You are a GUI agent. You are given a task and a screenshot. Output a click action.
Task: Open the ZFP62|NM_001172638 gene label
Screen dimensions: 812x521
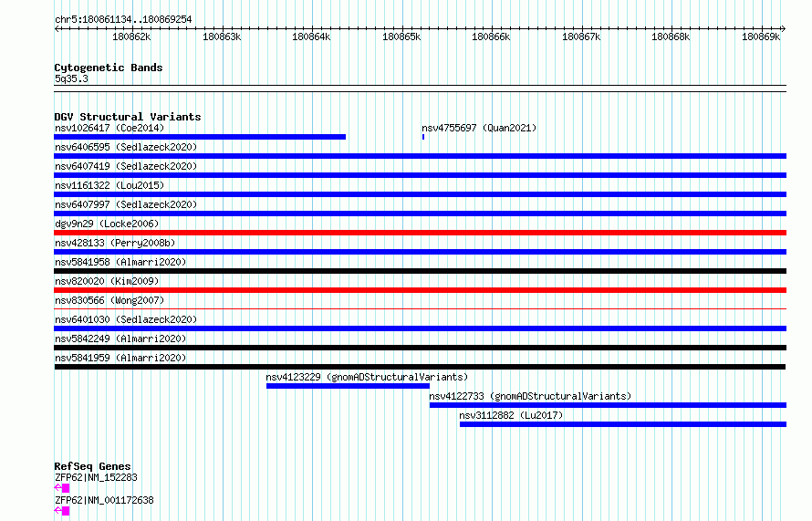pos(104,500)
